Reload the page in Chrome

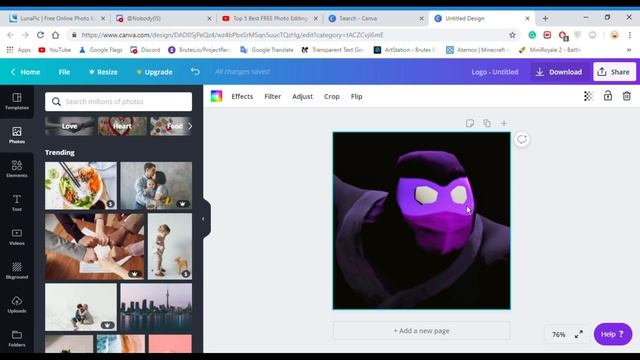tap(40, 35)
